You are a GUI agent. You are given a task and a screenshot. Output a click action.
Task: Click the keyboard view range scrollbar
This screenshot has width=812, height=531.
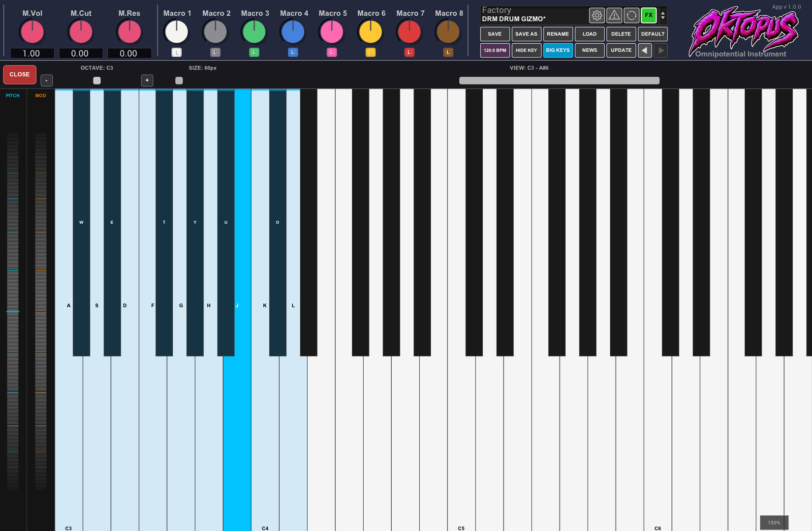tap(559, 81)
